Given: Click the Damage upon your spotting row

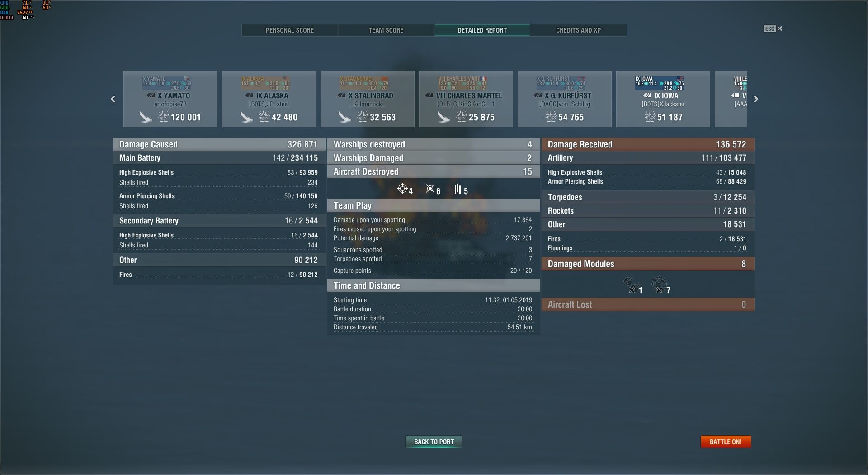Looking at the screenshot, I should 434,220.
